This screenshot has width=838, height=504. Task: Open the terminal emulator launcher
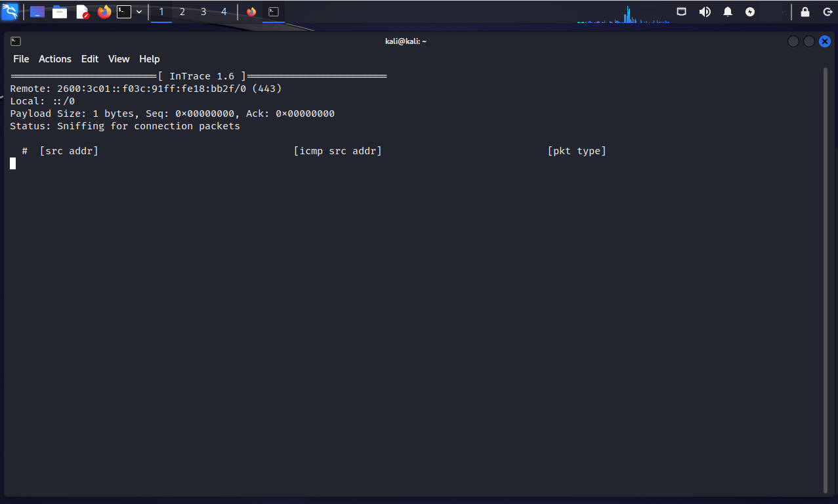[x=124, y=12]
